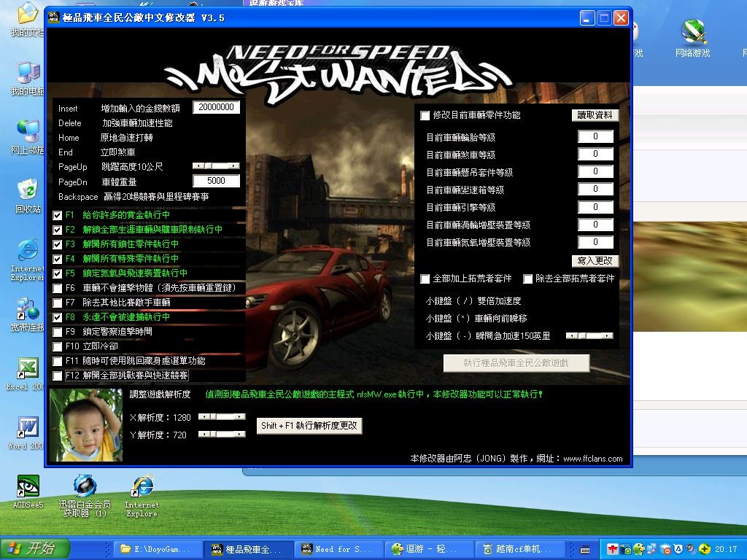Adjust the Y解析度 slider
The image size is (747, 560).
(222, 434)
